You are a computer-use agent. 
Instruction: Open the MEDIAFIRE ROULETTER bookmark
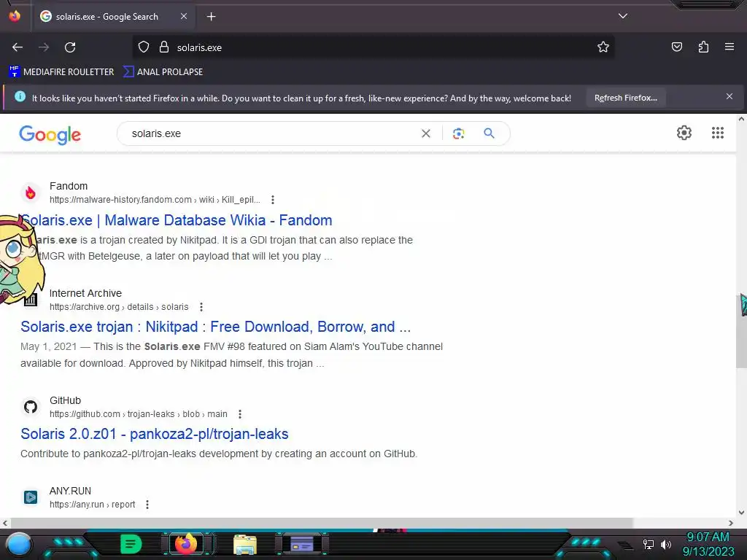(61, 72)
